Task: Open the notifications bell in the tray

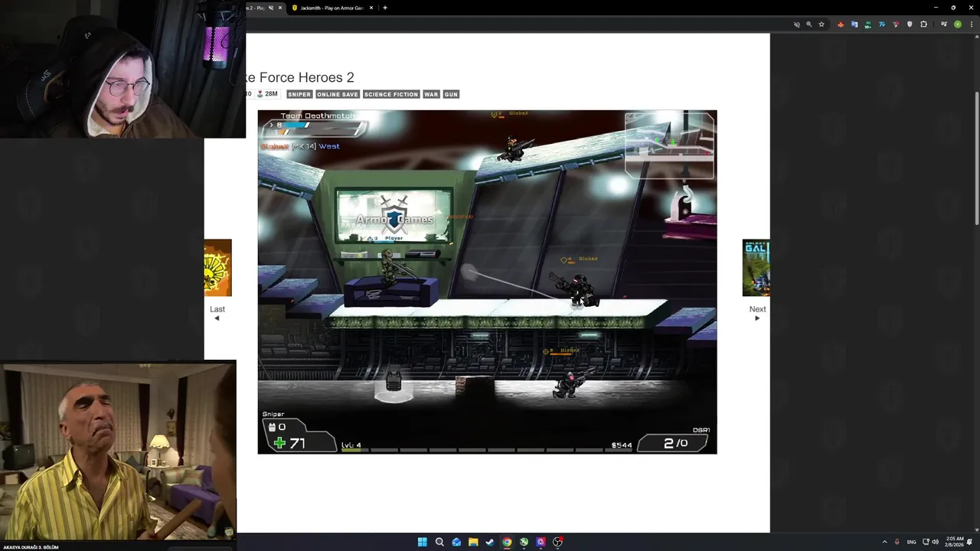Action: tap(970, 542)
